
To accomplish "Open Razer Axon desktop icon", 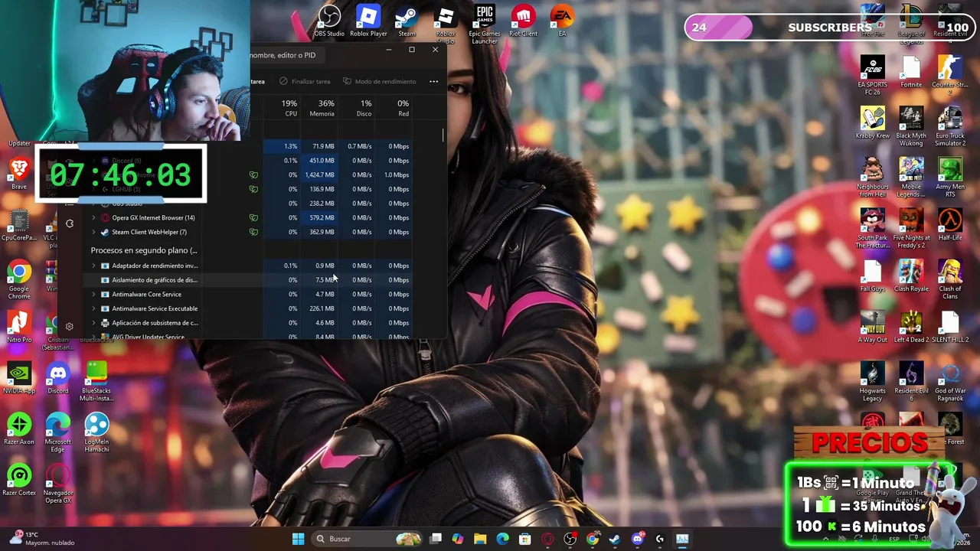I will 19,429.
